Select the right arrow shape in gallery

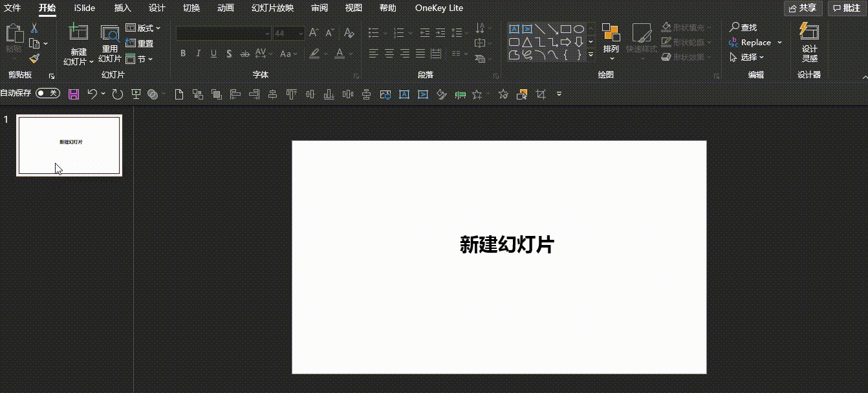[x=565, y=42]
